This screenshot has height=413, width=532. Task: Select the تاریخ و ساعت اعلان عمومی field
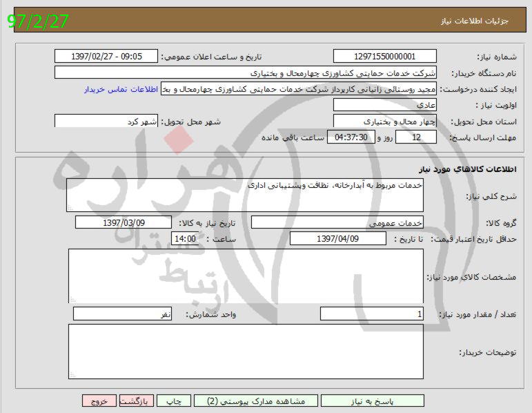pyautogui.click(x=106, y=57)
